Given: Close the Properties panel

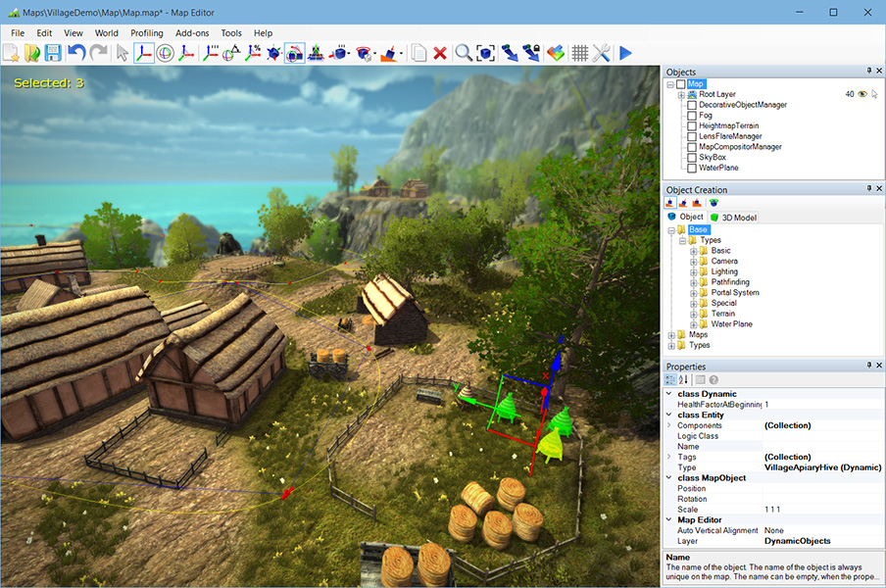Looking at the screenshot, I should click(879, 366).
